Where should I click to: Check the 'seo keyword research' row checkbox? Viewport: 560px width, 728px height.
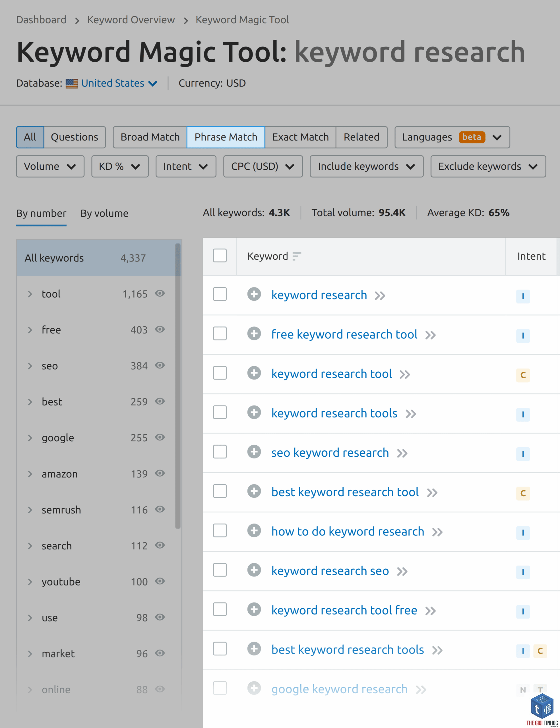click(220, 452)
